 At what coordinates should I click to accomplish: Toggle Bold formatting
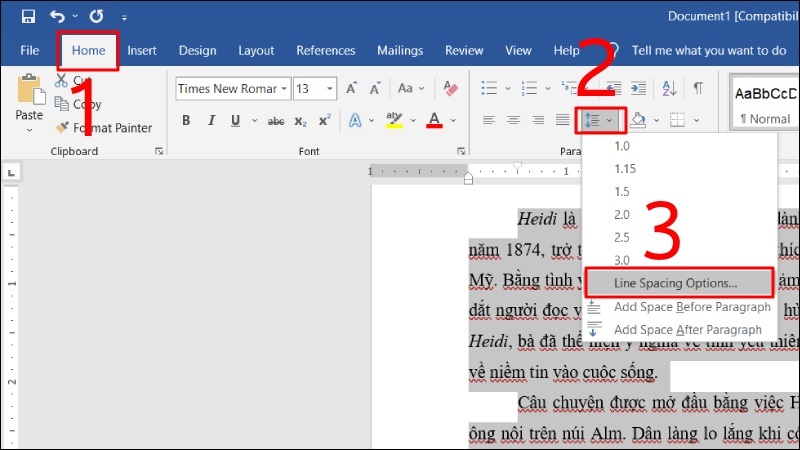tap(186, 121)
